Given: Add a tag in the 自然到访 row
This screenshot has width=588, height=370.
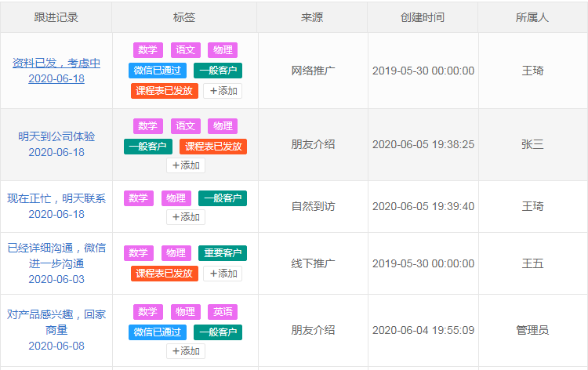Looking at the screenshot, I should [185, 217].
